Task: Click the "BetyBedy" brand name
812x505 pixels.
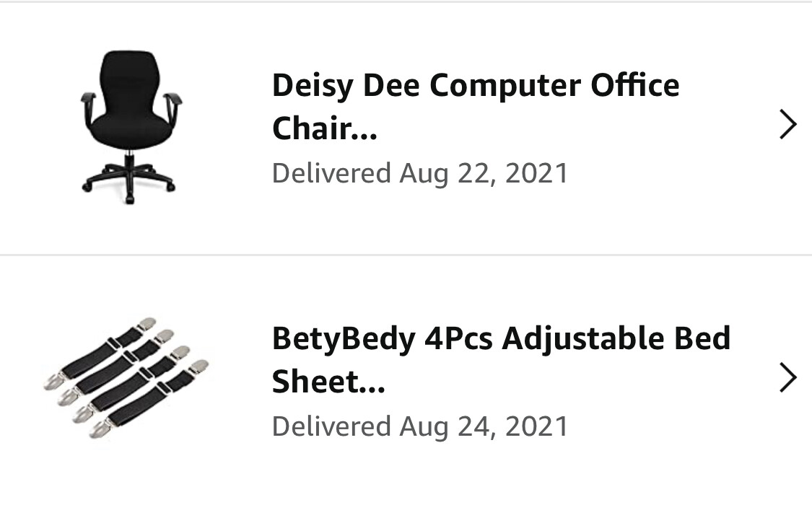Action: pos(343,338)
